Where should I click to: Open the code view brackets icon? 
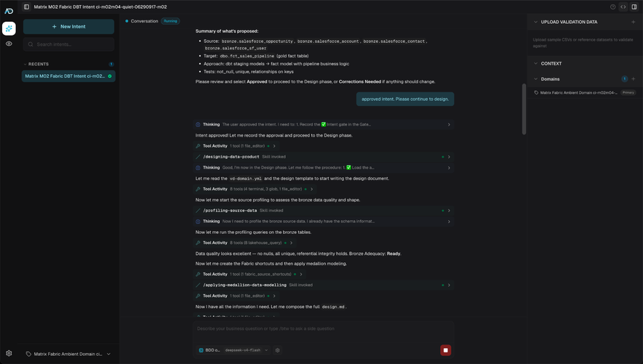[x=623, y=7]
